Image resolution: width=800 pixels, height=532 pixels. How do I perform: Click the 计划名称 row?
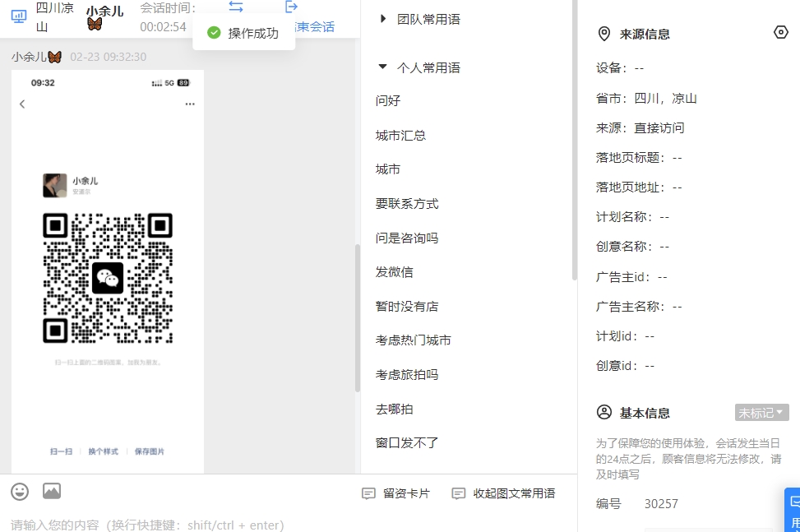pos(632,217)
